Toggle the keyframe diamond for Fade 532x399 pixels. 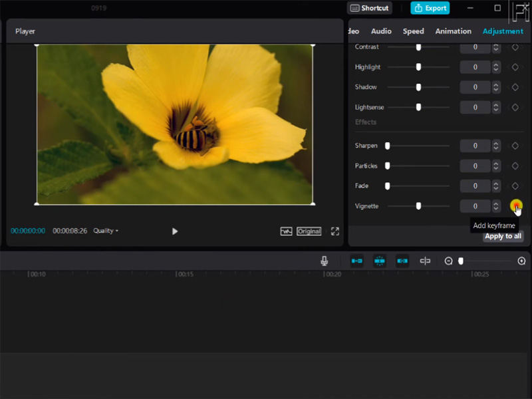[514, 186]
